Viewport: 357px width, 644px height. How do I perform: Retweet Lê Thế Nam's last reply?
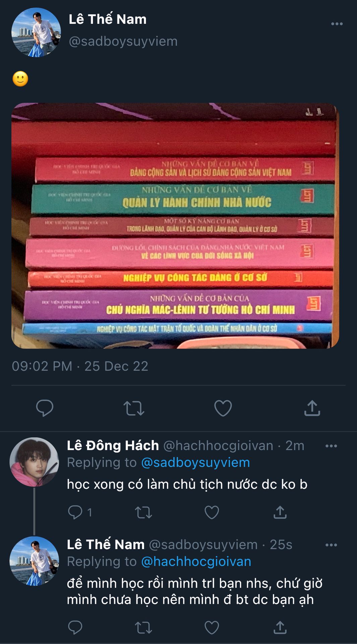pos(143,628)
